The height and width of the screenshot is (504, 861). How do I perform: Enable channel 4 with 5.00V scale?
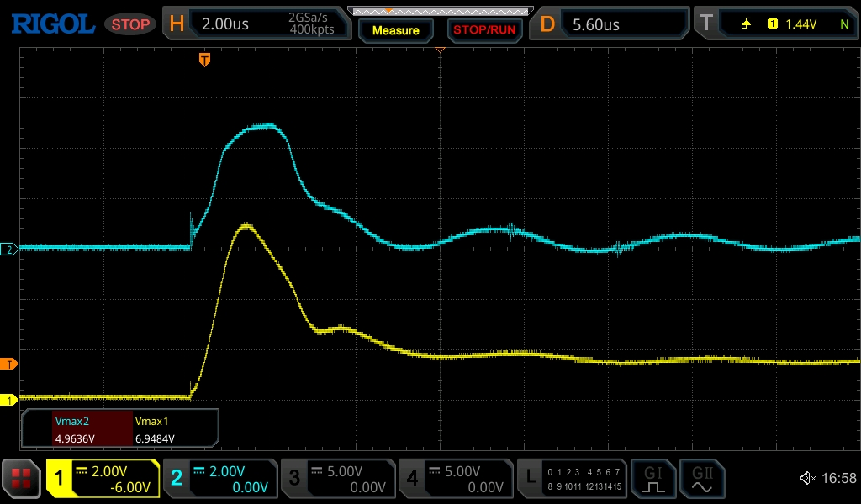pos(456,479)
